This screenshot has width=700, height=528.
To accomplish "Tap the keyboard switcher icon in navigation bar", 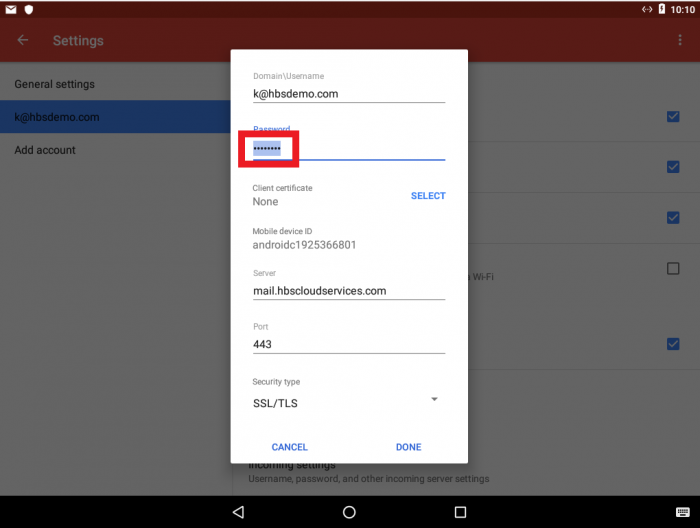I will pos(683,512).
